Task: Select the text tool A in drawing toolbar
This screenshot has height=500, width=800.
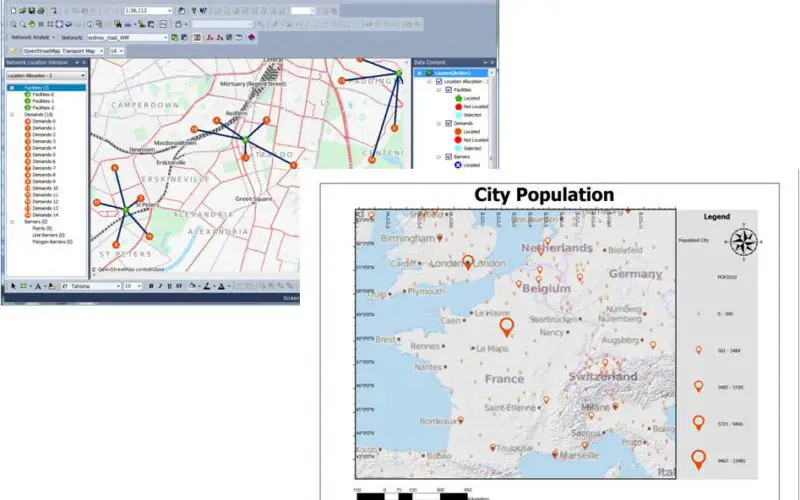Action: pyautogui.click(x=38, y=286)
